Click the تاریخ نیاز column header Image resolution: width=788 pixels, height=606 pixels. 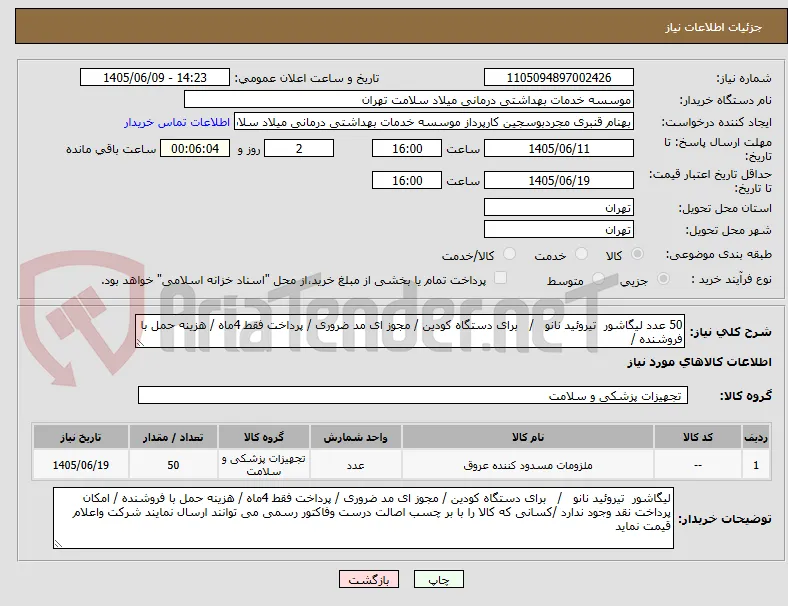(81, 437)
